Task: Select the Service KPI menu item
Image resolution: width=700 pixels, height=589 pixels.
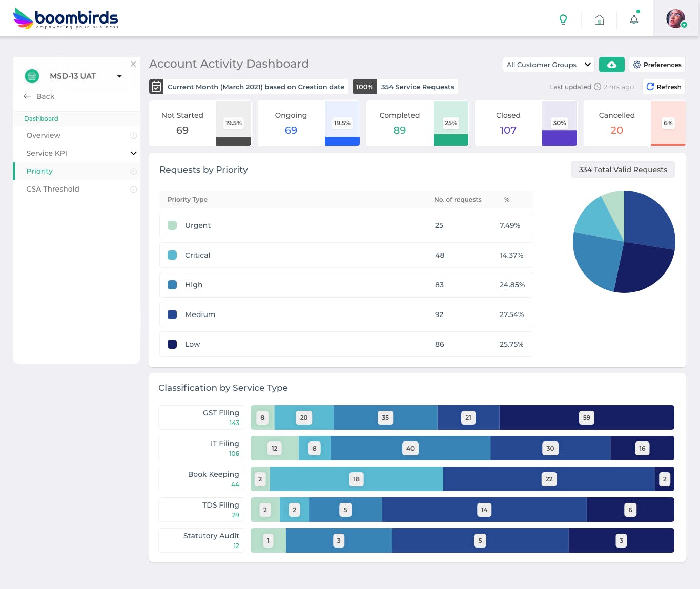Action: 47,153
